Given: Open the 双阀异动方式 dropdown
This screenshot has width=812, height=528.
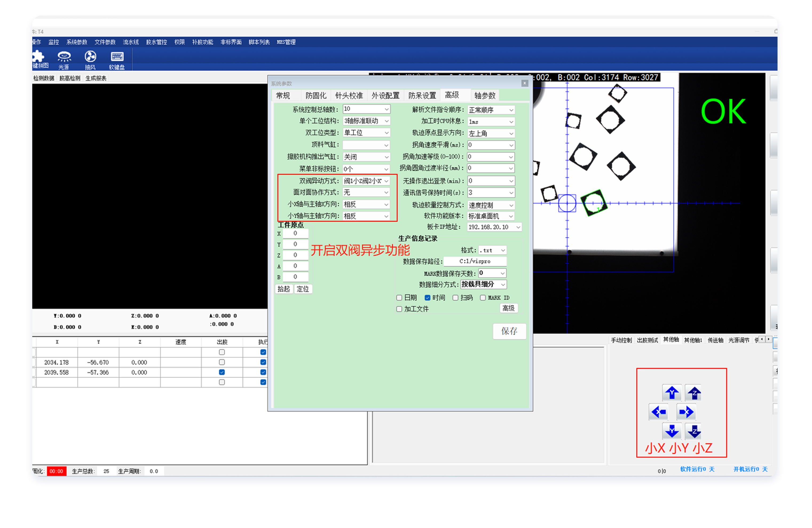Looking at the screenshot, I should [366, 181].
